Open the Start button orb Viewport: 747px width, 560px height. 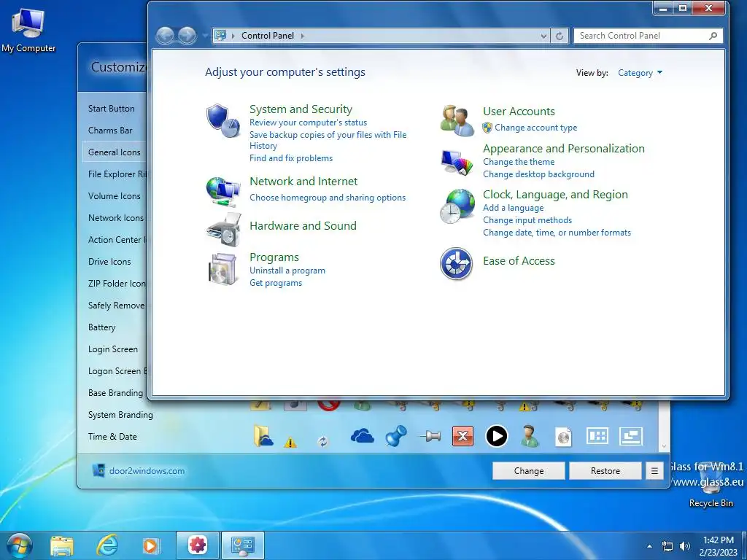pos(20,545)
